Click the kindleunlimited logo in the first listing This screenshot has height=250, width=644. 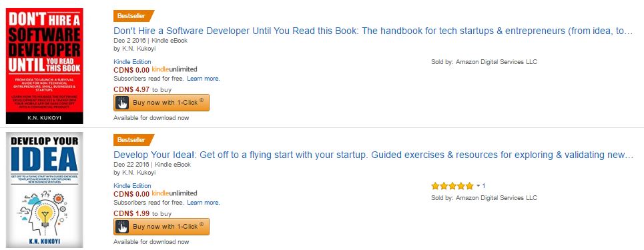point(175,69)
